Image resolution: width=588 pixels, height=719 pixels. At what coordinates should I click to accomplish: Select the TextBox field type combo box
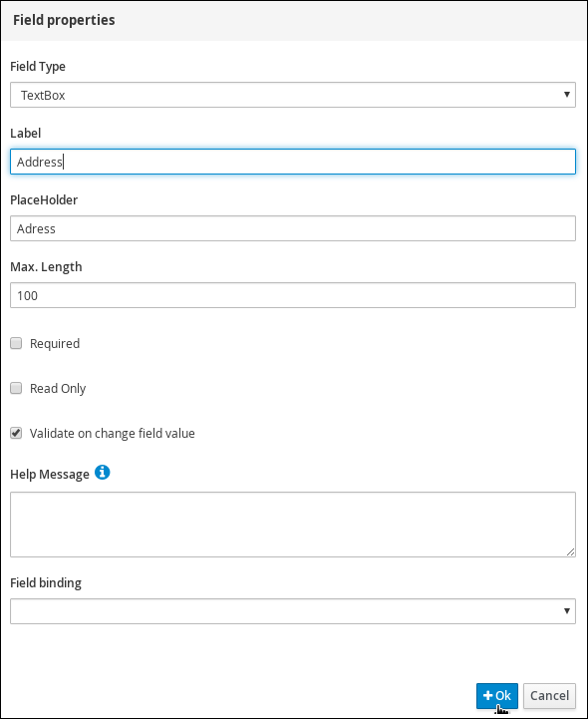point(293,95)
